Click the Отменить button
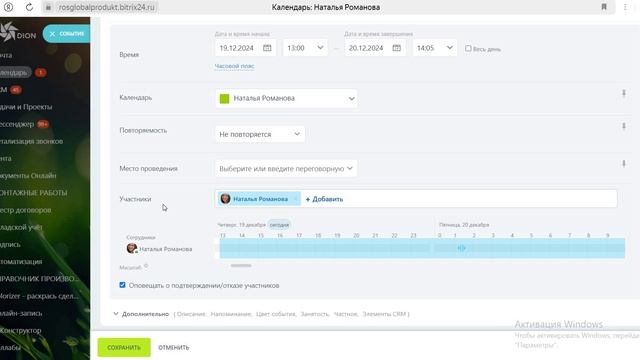Screen dimensions: 640x360 (x=174, y=347)
